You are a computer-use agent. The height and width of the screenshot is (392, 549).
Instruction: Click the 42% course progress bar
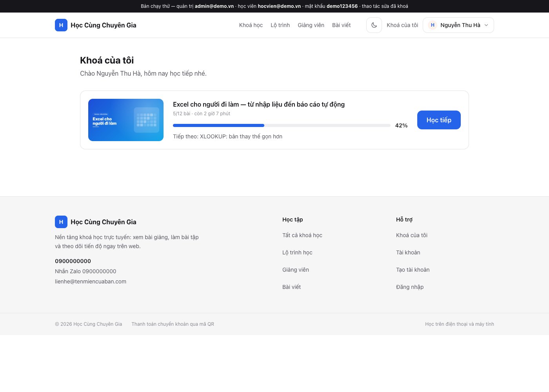(x=282, y=125)
